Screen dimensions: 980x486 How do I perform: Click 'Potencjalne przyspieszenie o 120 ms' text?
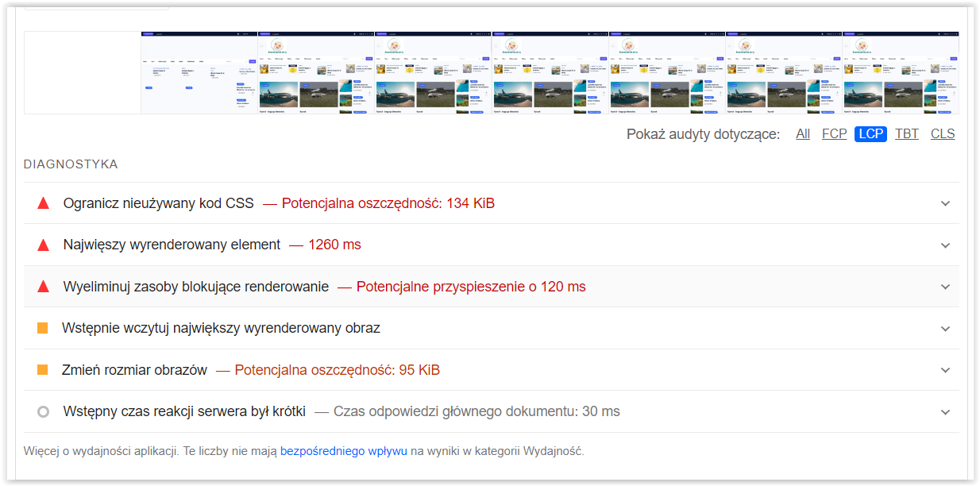point(471,287)
